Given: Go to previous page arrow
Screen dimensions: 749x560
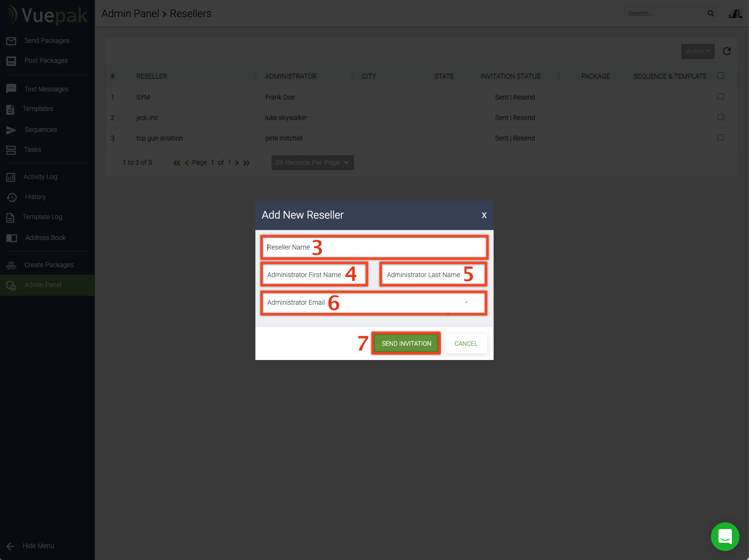Looking at the screenshot, I should tap(187, 163).
